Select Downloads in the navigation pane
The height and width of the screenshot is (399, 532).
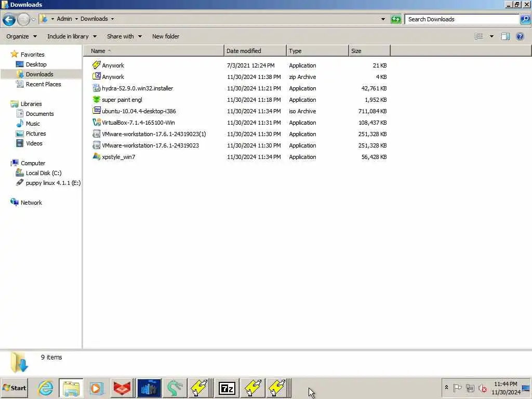coord(39,74)
